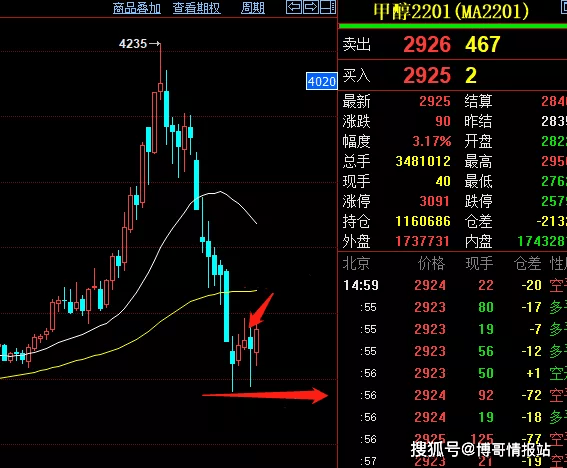The width and height of the screenshot is (567, 468).
Task: Click the 现手 column header
Action: click(x=479, y=263)
